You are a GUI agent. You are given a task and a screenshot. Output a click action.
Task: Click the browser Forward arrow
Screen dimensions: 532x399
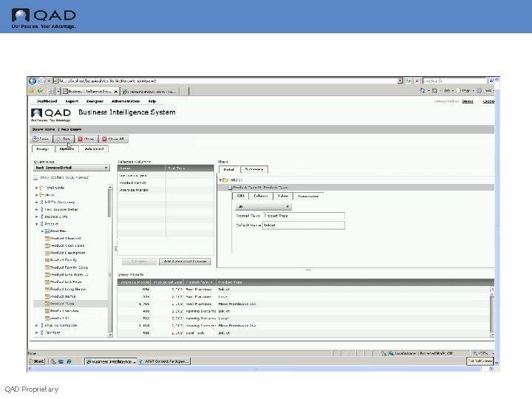[41, 81]
